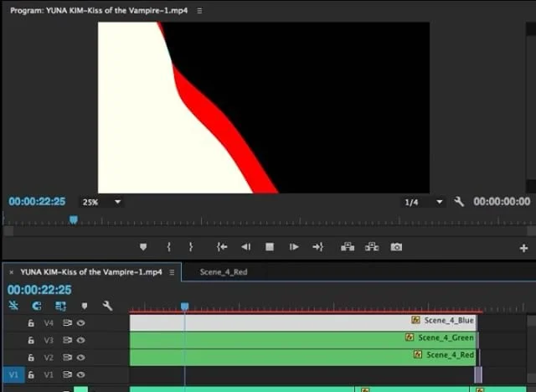Hide track V4 output eye
The height and width of the screenshot is (392, 536).
pyautogui.click(x=80, y=322)
